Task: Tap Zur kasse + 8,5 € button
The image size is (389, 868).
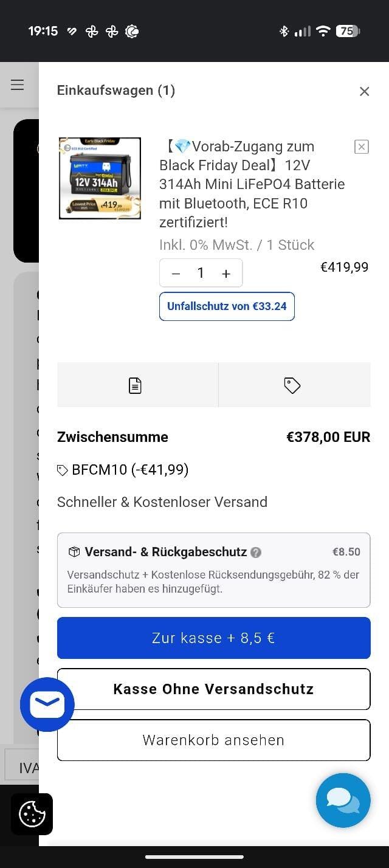Action: point(213,638)
